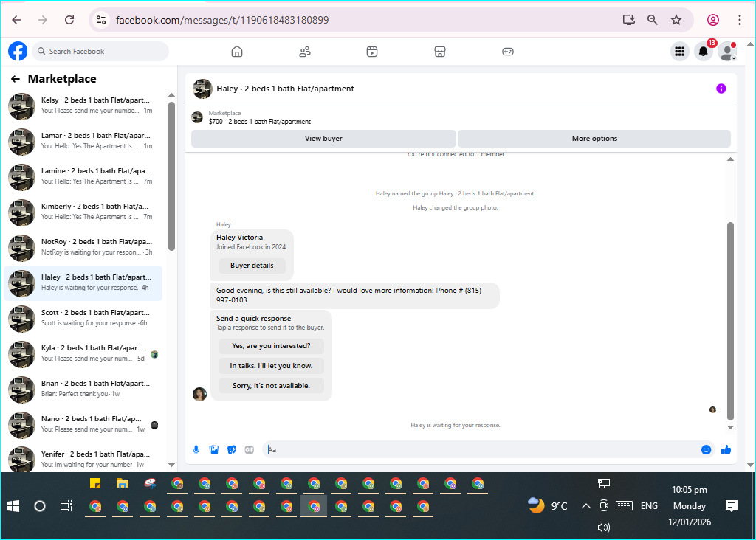Reload the page with refresh icon
Viewport: 756px width, 540px height.
tap(69, 20)
